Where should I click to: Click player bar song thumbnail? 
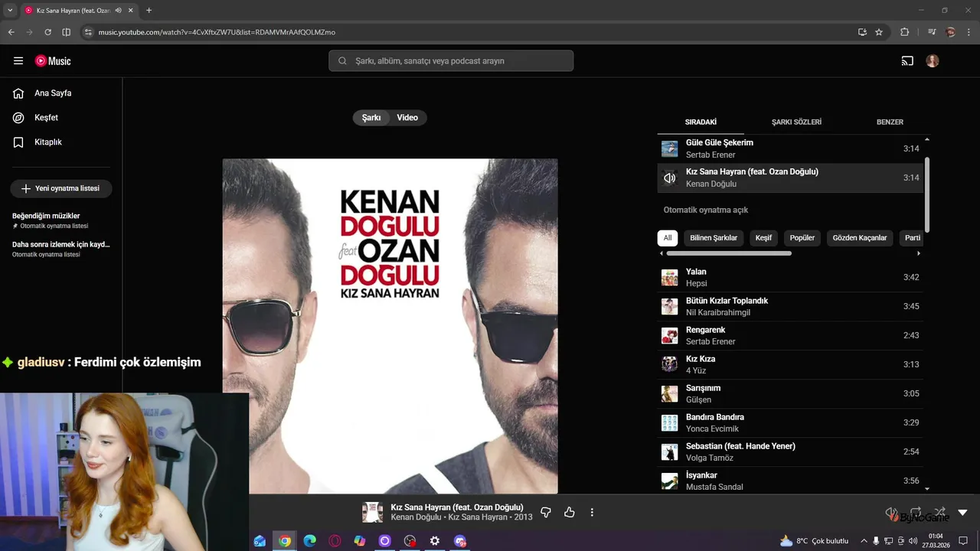pos(373,512)
